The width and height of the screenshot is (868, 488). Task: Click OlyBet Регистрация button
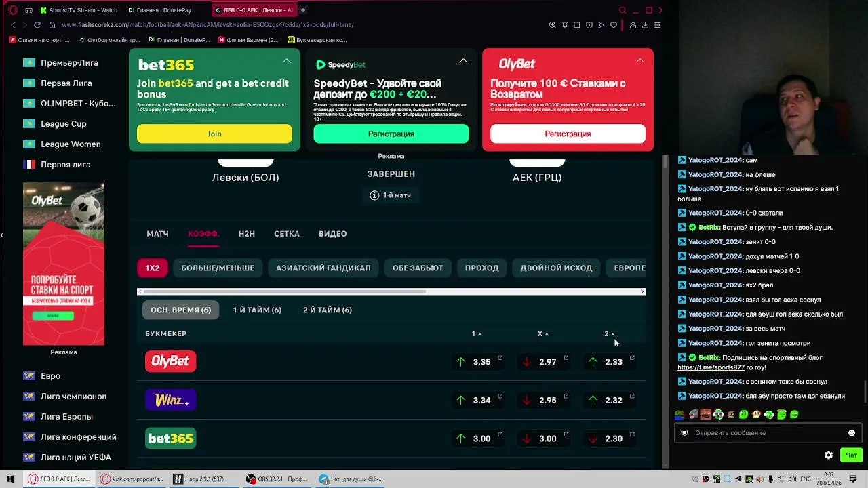pyautogui.click(x=568, y=134)
